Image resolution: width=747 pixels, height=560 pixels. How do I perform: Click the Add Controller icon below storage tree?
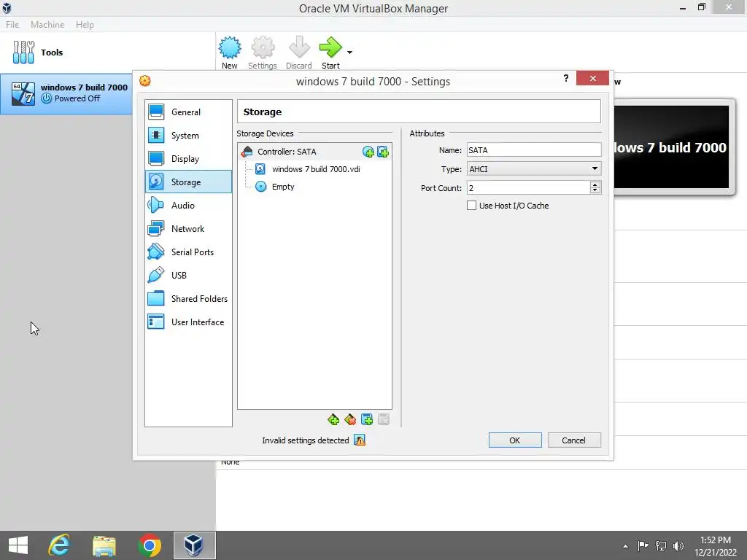click(333, 419)
